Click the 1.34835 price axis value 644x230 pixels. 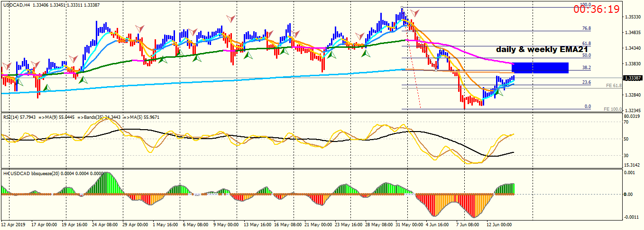(x=633, y=33)
